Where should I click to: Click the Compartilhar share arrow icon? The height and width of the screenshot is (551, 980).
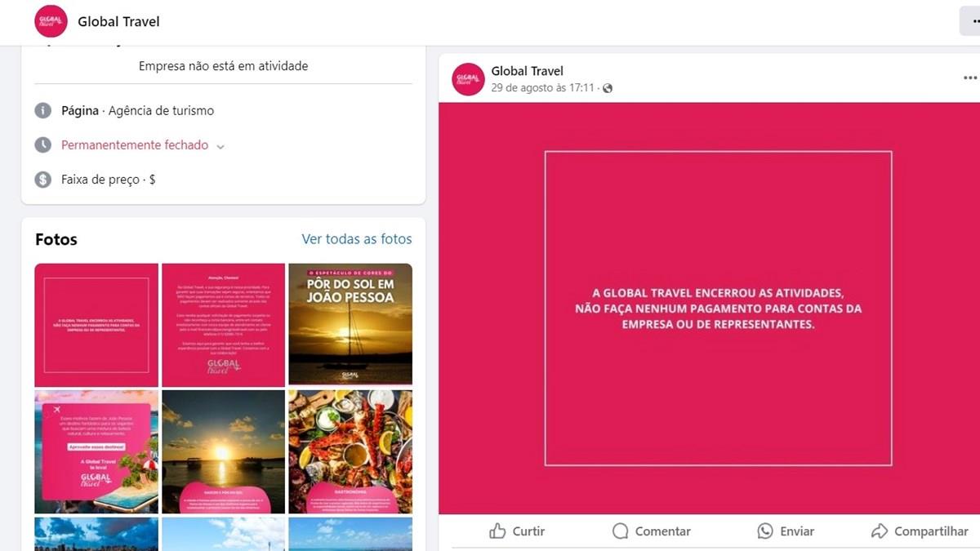[x=880, y=531]
